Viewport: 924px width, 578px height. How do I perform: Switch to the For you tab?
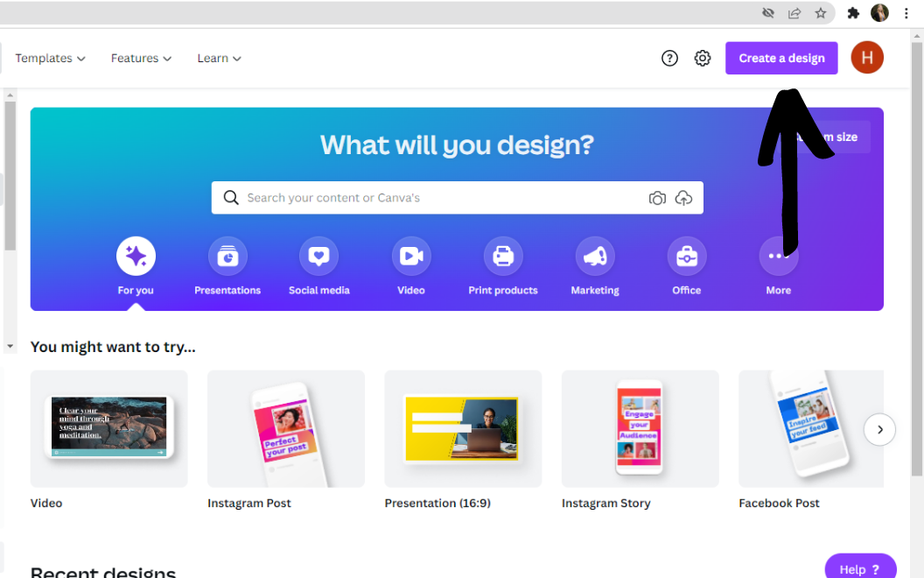[136, 257]
